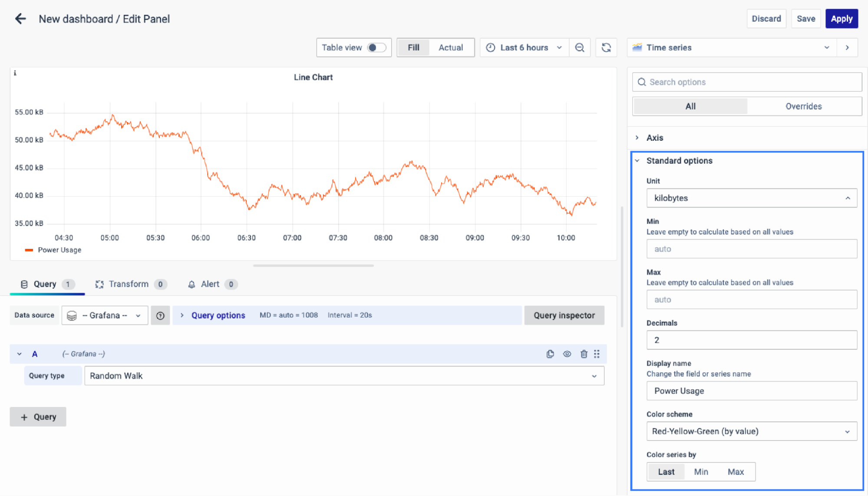
Task: Open the Color scheme dropdown
Action: click(x=751, y=431)
